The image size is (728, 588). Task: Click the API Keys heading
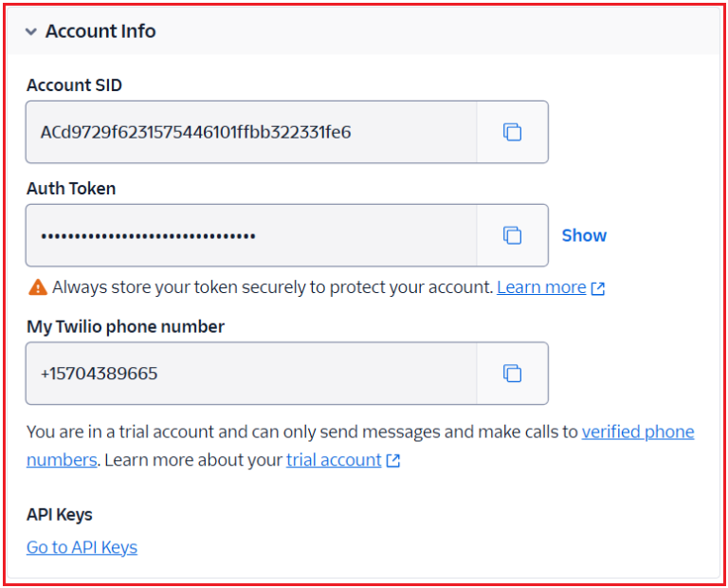point(60,515)
